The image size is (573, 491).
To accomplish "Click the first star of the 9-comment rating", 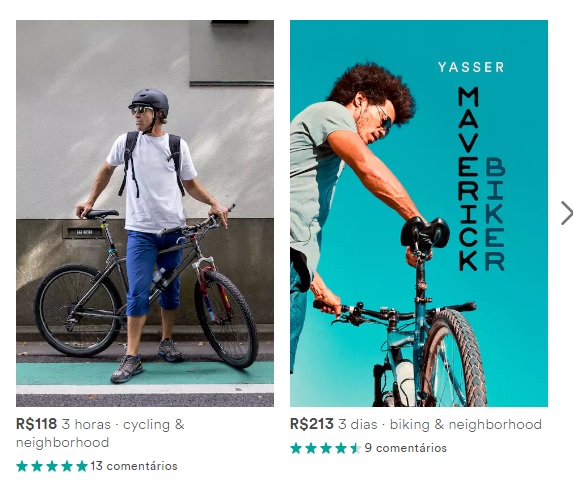I will pos(296,448).
